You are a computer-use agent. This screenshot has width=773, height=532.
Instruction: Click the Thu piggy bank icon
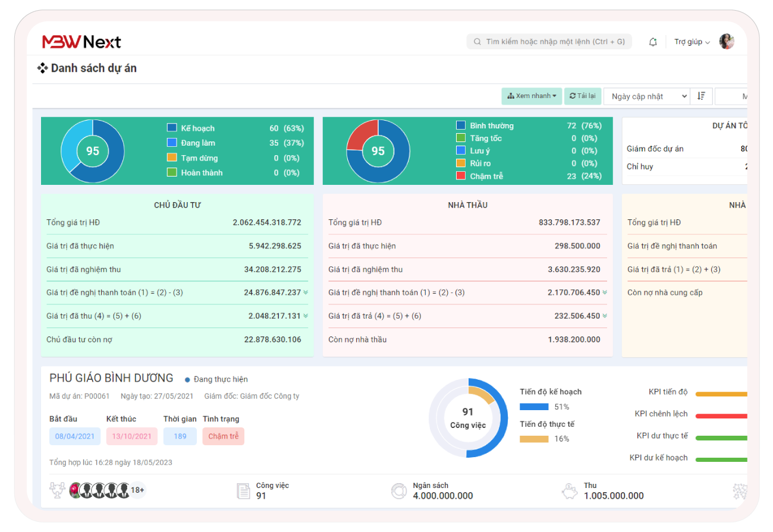coord(569,491)
